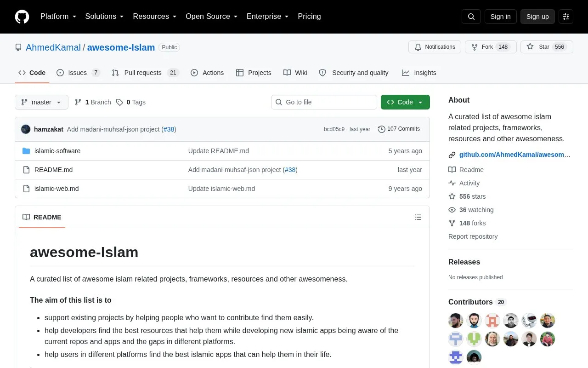
Task: Open the 0 Tags link
Action: click(131, 102)
